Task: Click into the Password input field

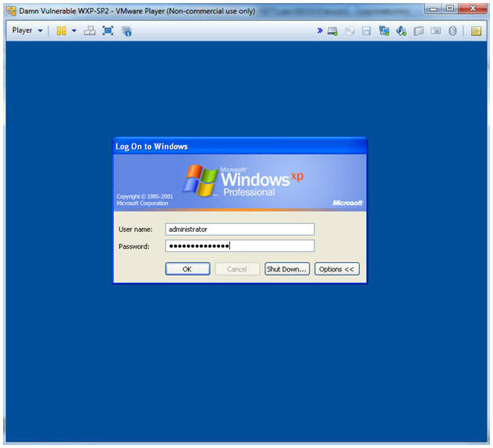Action: click(240, 246)
